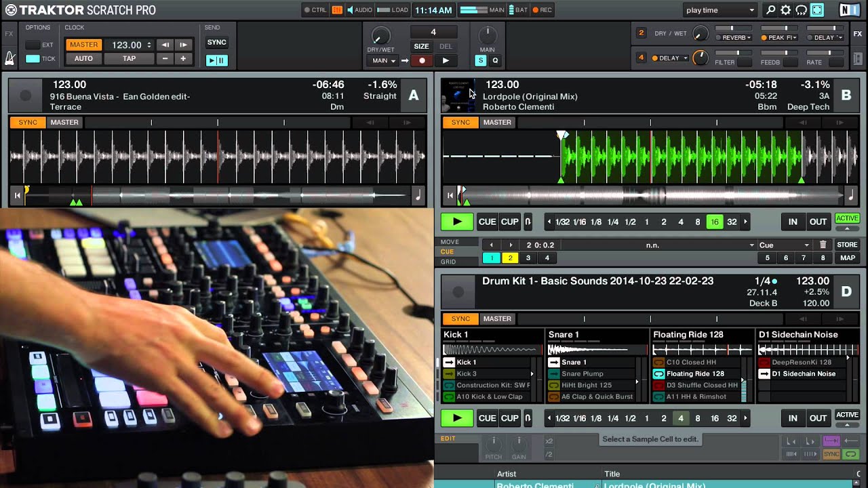Toggle MASTER clock button
The image size is (868, 488).
[x=84, y=45]
